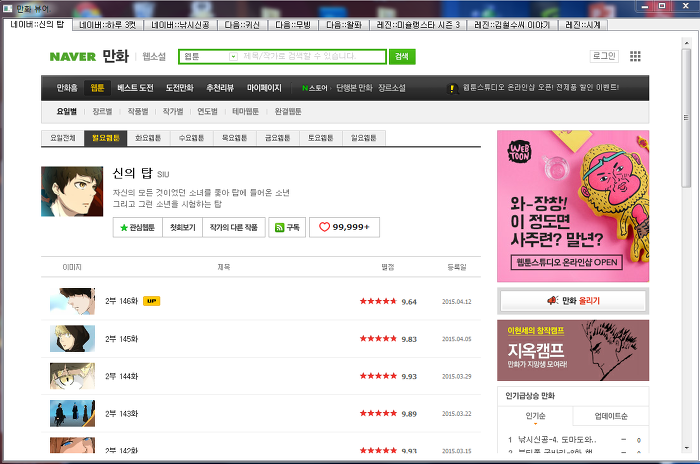The width and height of the screenshot is (700, 464).
Task: Click the 작가의 다른 작품 button
Action: click(233, 227)
